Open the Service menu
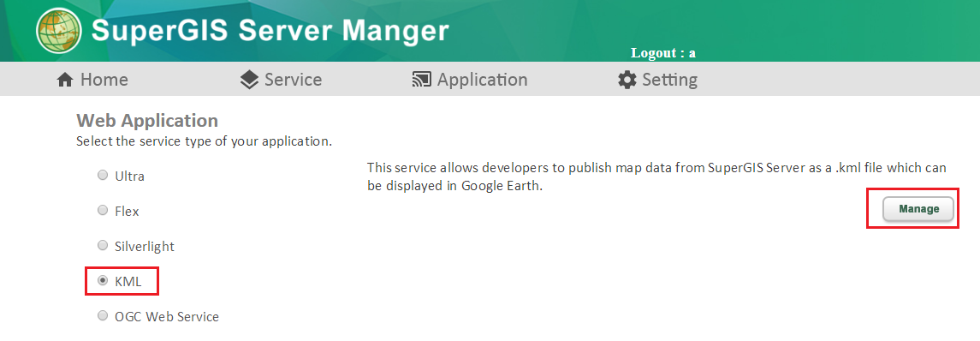This screenshot has height=341, width=980. pos(282,80)
